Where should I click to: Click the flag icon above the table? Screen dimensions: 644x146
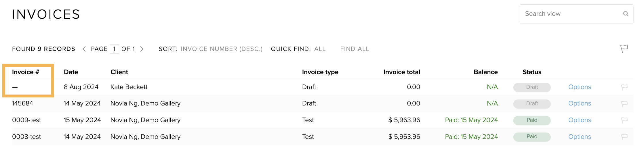click(x=624, y=49)
